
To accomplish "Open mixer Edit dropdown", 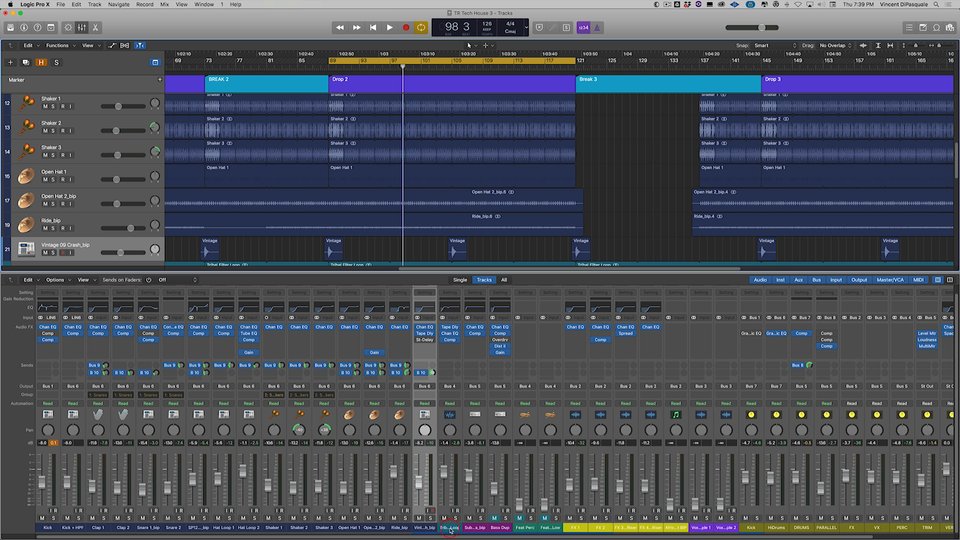I will (31, 280).
